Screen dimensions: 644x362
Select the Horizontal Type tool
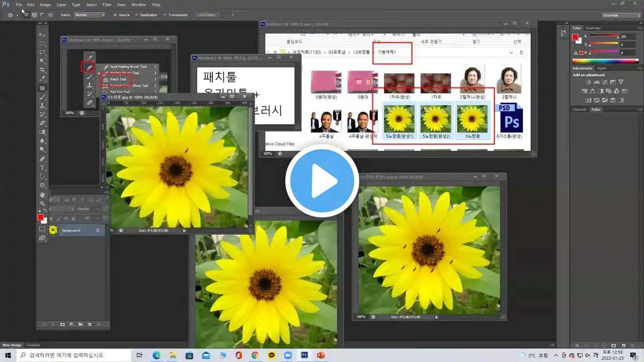(43, 167)
